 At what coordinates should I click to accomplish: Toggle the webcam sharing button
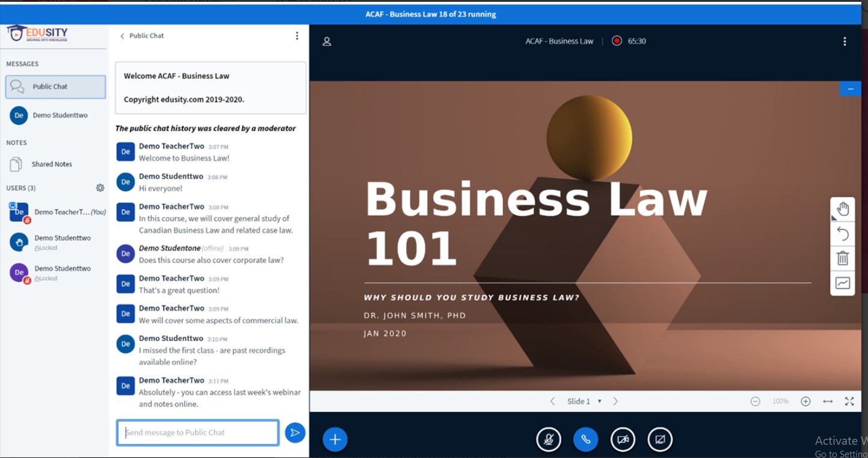point(623,439)
